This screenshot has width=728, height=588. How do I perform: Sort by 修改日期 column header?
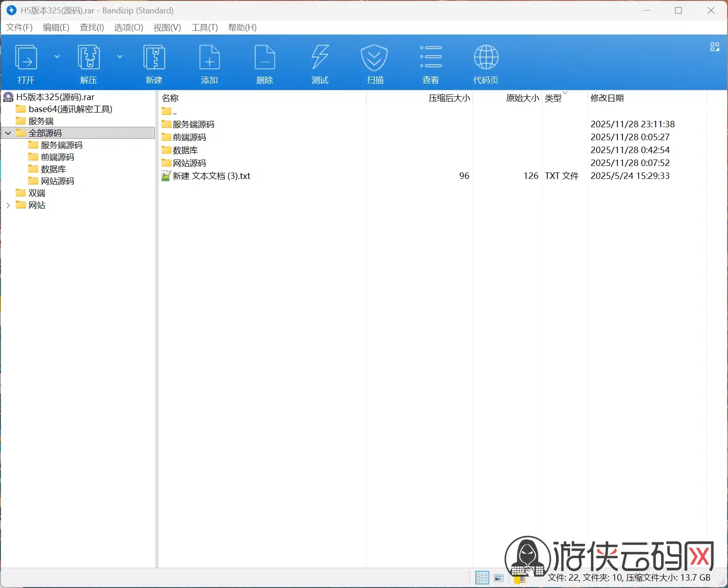tap(607, 98)
